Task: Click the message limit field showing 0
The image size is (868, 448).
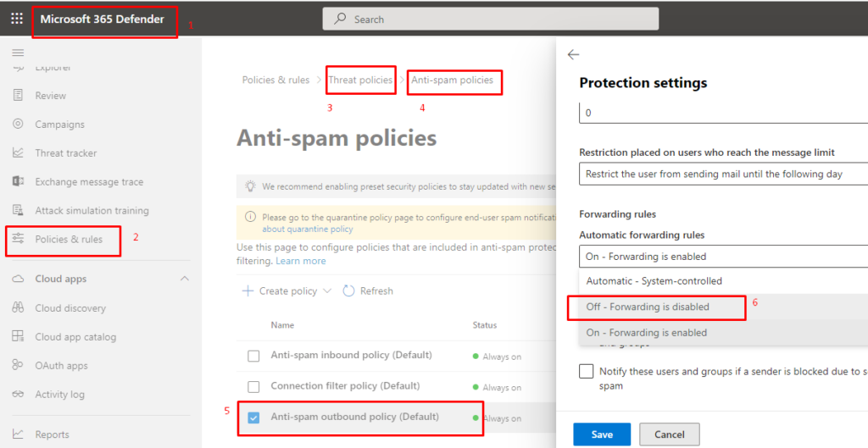Action: tap(723, 113)
